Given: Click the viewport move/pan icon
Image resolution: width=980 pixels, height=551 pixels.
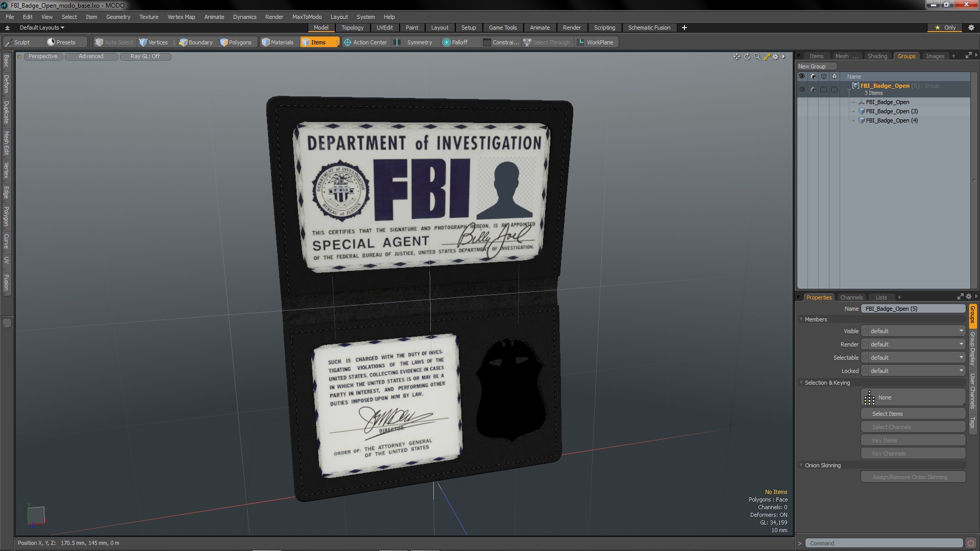Looking at the screenshot, I should pos(737,57).
